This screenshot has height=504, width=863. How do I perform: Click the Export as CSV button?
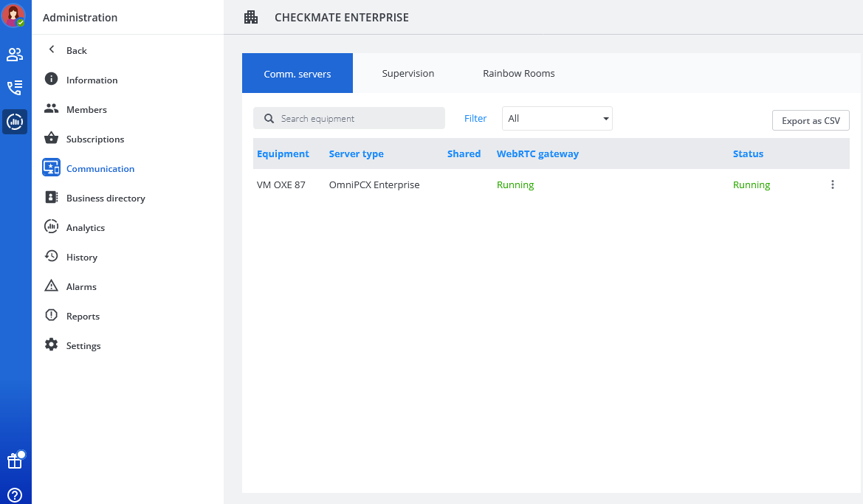[x=811, y=121]
